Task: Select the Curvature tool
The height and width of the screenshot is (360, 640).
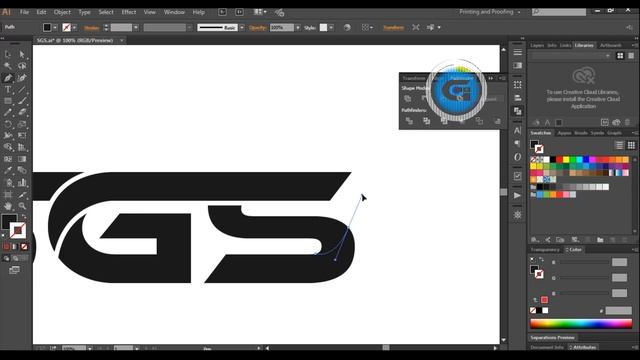Action: click(x=22, y=78)
